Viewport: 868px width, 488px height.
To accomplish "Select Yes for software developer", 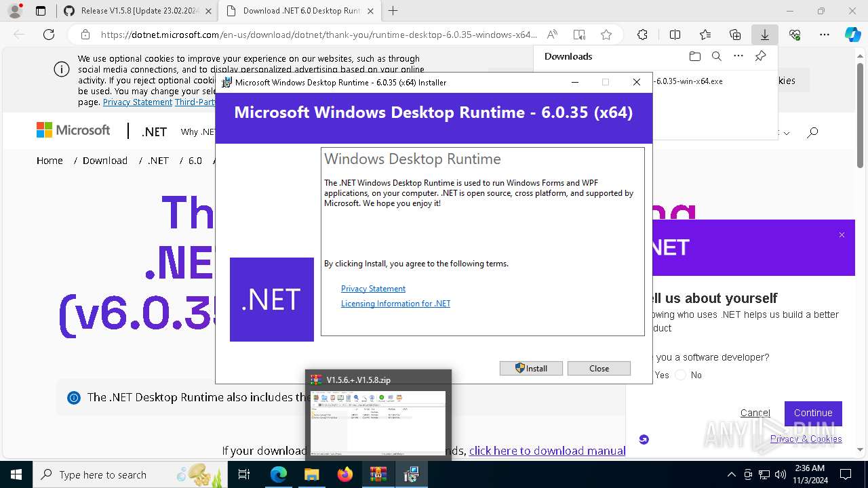I will click(662, 375).
